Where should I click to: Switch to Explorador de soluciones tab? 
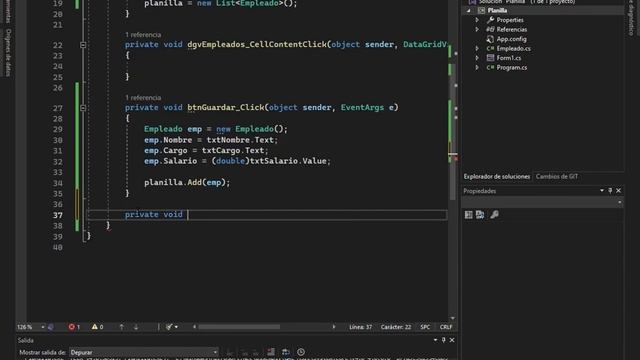497,176
